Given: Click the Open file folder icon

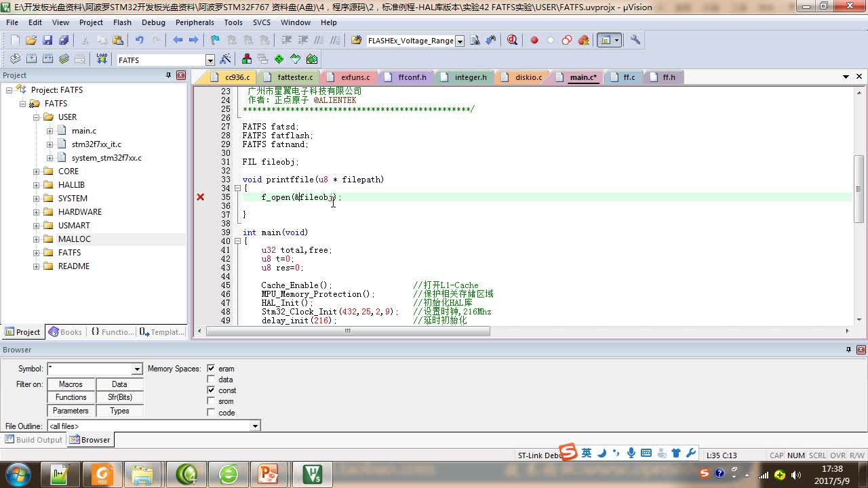Looking at the screenshot, I should pyautogui.click(x=31, y=40).
